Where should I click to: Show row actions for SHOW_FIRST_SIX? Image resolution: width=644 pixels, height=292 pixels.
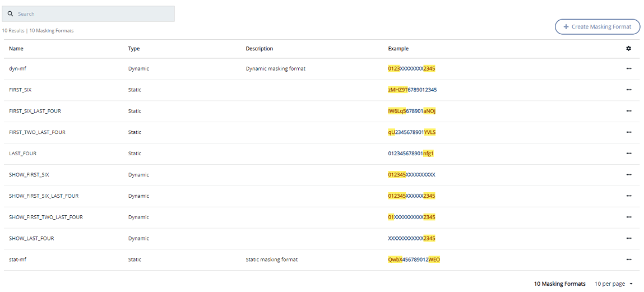pyautogui.click(x=628, y=175)
